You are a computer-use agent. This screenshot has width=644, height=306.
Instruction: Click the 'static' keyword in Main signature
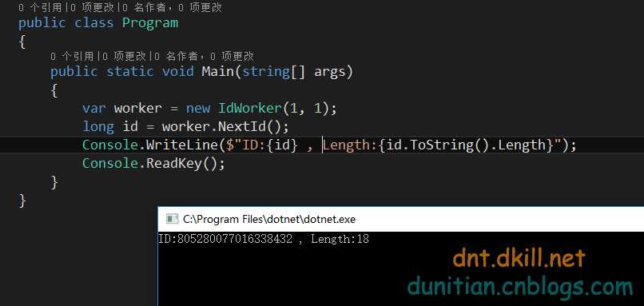(x=130, y=71)
